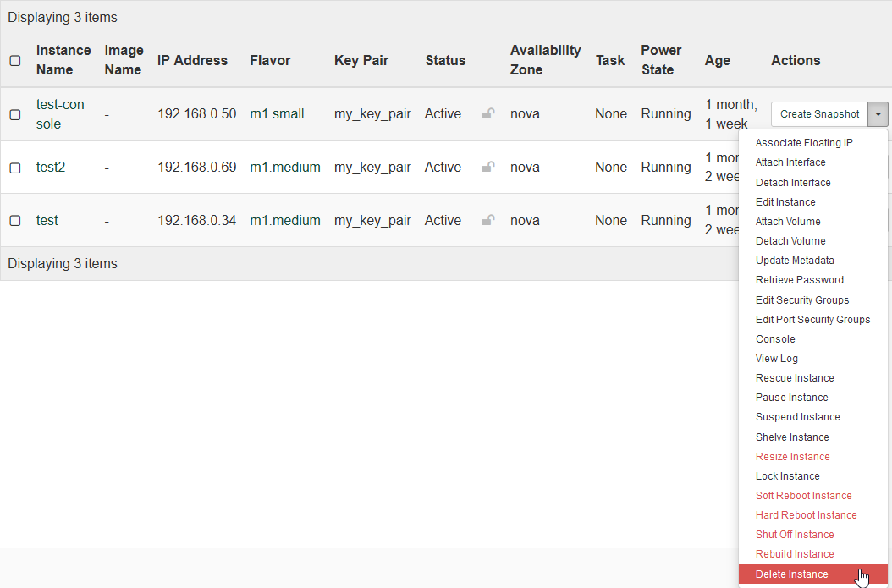The image size is (892, 588).
Task: Sort by the Instance Name column header
Action: [x=63, y=60]
